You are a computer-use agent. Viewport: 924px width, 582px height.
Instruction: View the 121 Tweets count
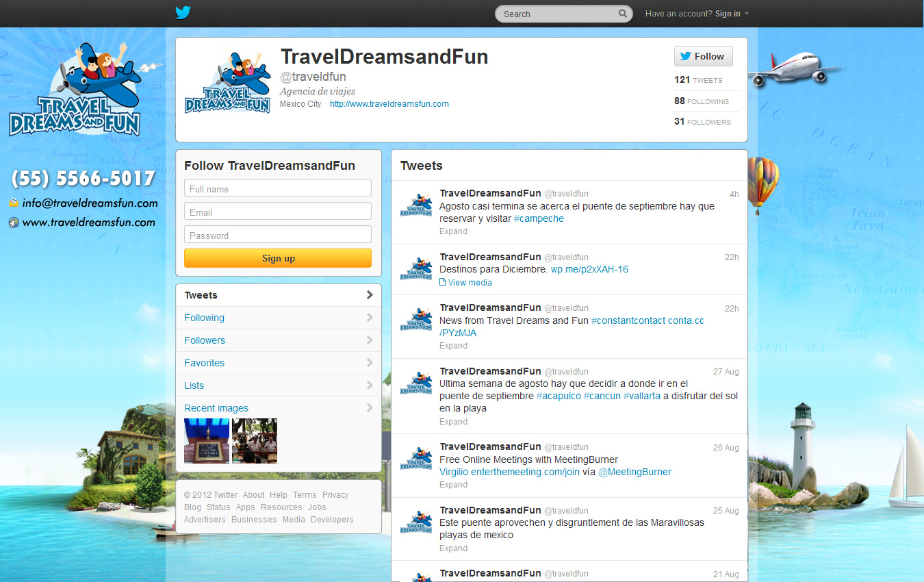tap(698, 80)
